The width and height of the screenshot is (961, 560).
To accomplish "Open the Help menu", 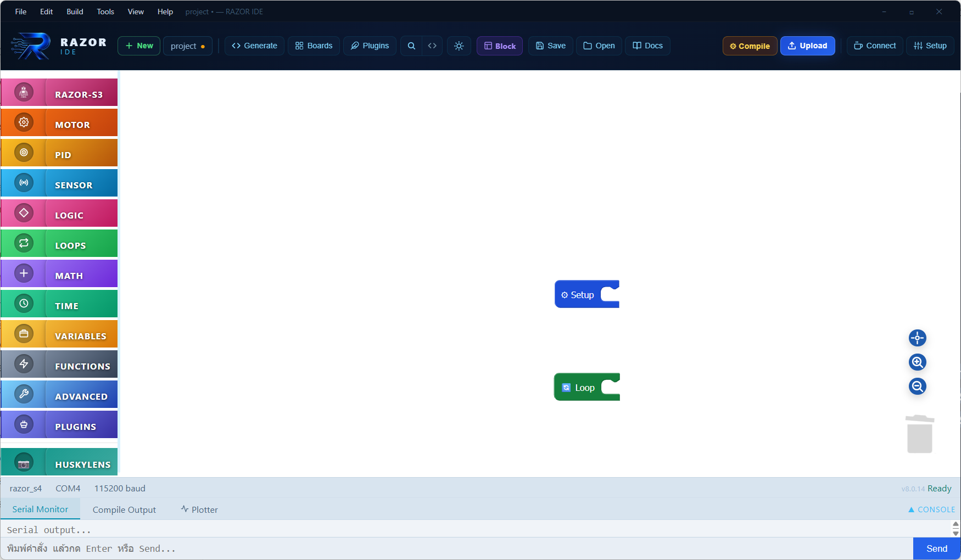I will 165,12.
